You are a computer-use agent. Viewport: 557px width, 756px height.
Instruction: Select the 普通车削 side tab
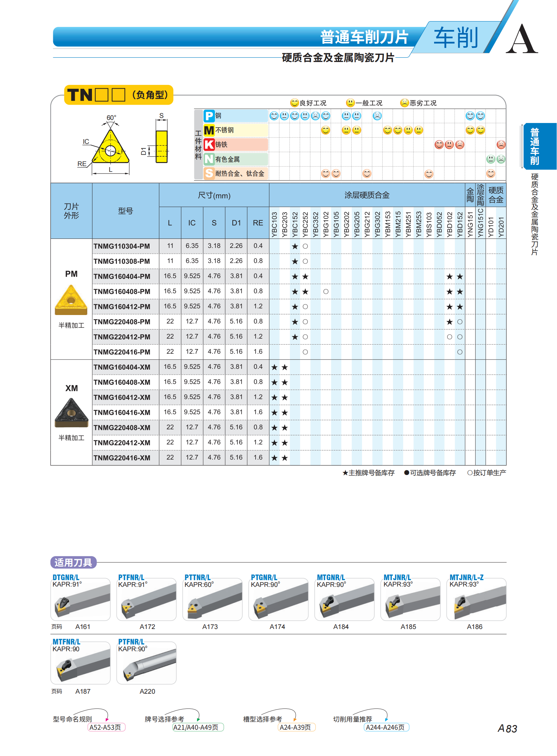tap(539, 147)
